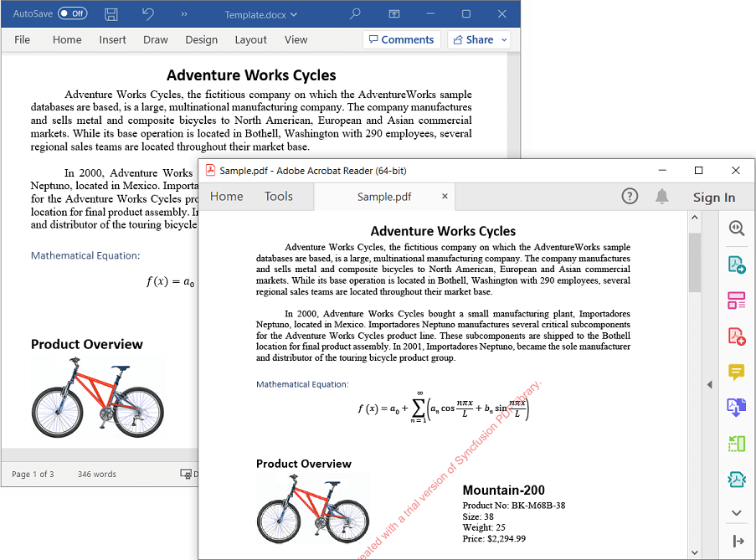This screenshot has height=560, width=756.
Task: Open the Combine Files tool icon (purple)
Action: click(736, 407)
